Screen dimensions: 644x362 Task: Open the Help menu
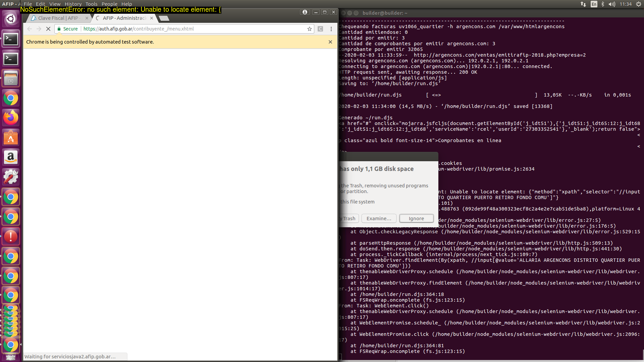126,4
